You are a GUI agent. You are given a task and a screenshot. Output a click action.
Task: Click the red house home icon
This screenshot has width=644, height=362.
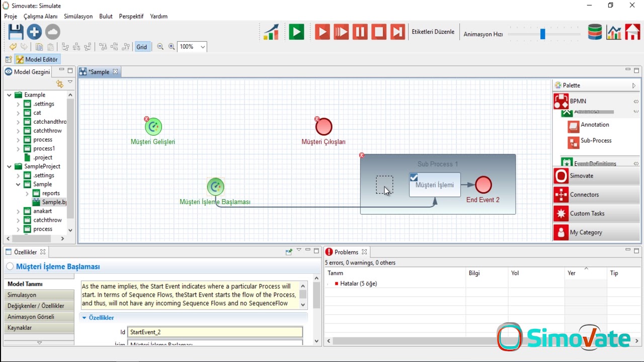click(632, 32)
